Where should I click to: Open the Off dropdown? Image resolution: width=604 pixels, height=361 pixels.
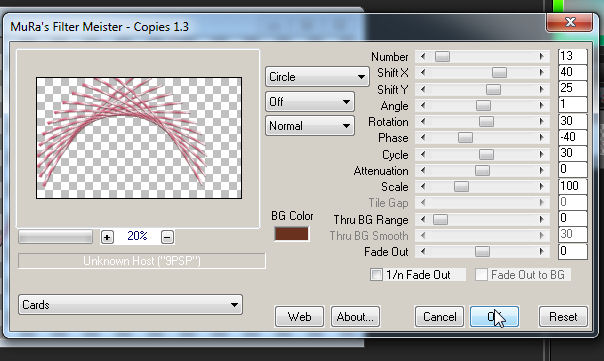coord(310,102)
